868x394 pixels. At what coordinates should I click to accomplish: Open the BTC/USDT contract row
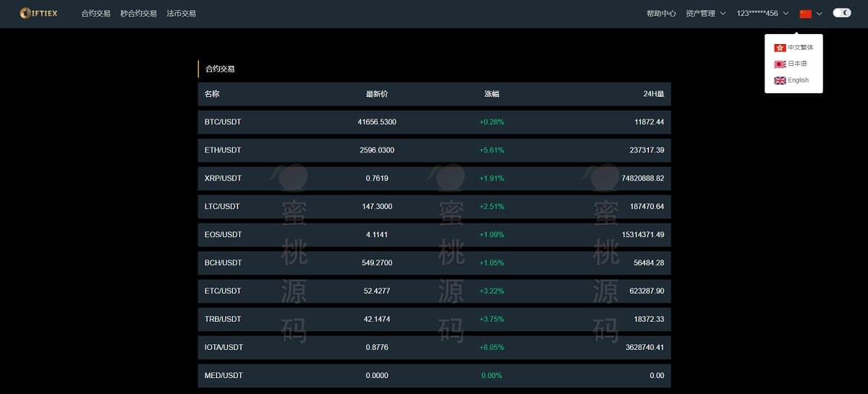(x=223, y=122)
